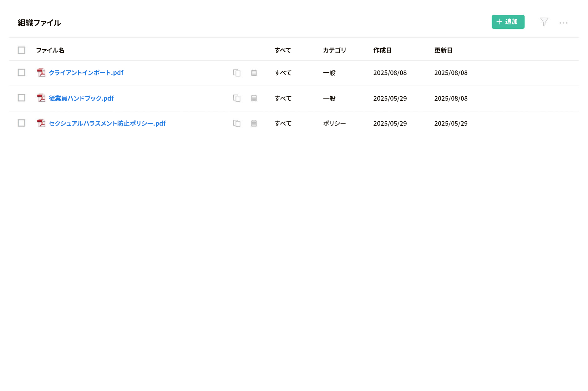588x391 pixels.
Task: Click 一般 category in クライアントインポート.pdf row
Action: coord(329,73)
